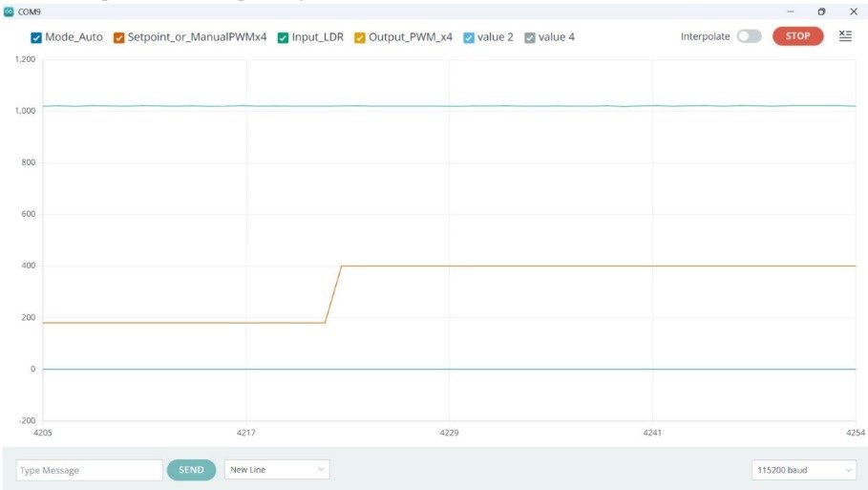Click the orange setpoint step on the plot

(x=333, y=294)
